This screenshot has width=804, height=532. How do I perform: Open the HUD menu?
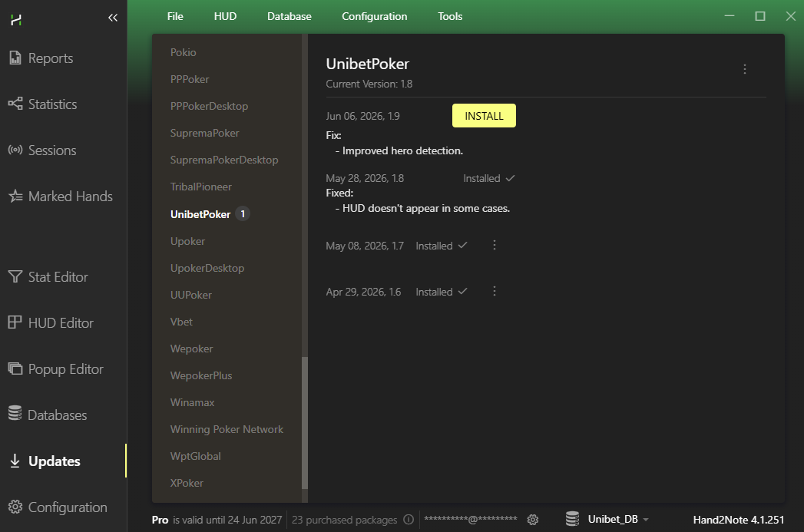[x=225, y=16]
